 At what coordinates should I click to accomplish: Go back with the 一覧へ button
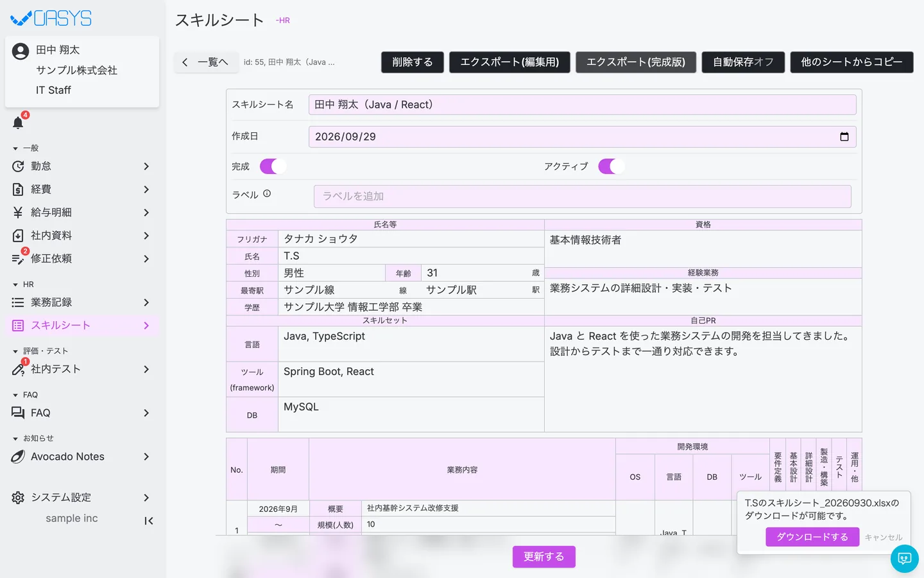coord(206,62)
